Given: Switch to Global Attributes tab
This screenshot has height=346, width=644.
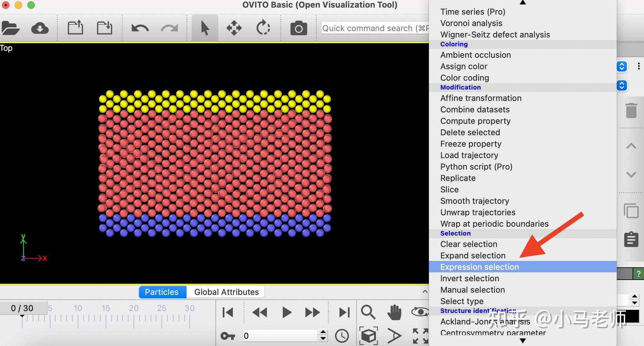Looking at the screenshot, I should pos(226,292).
